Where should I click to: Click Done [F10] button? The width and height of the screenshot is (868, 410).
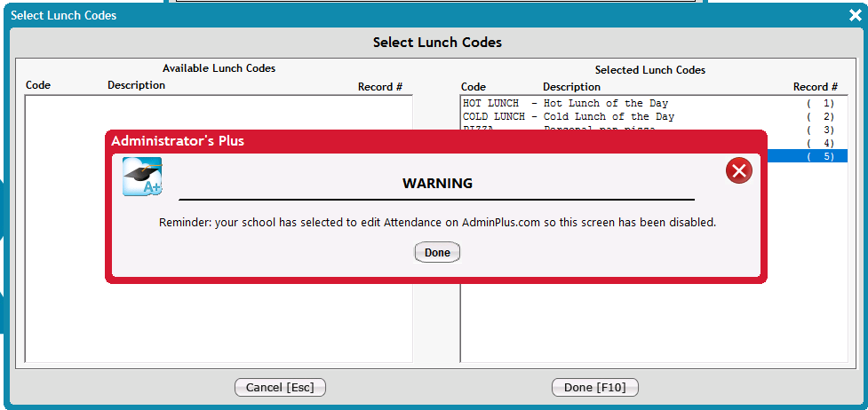point(595,387)
